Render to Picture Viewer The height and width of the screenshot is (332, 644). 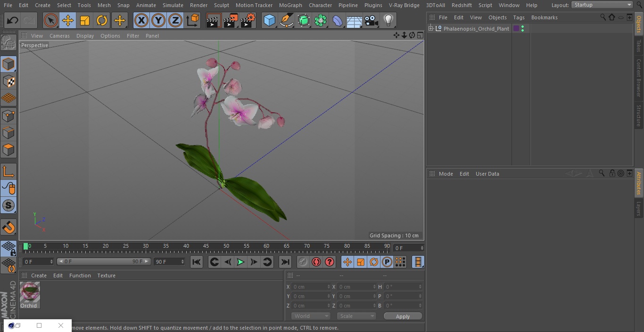231,20
